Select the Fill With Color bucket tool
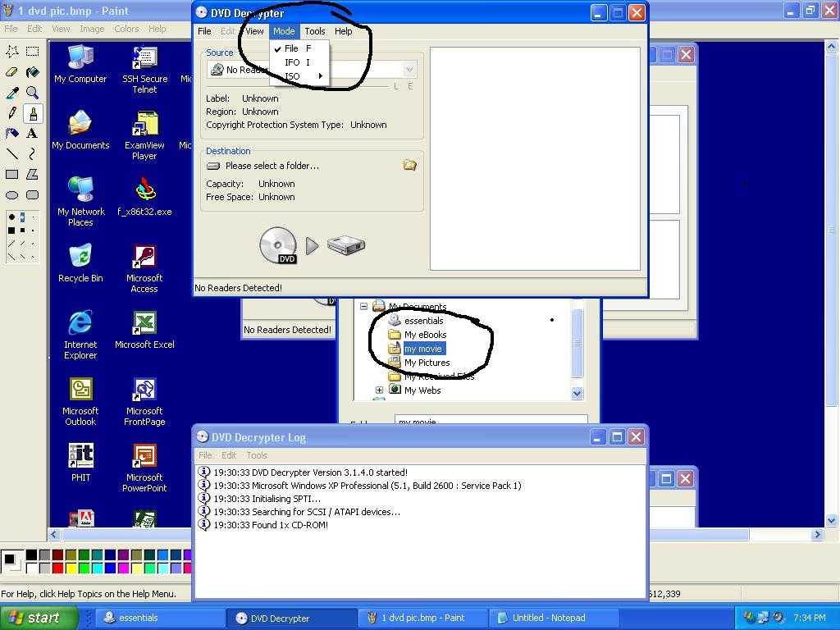The width and height of the screenshot is (840, 630). pyautogui.click(x=32, y=72)
